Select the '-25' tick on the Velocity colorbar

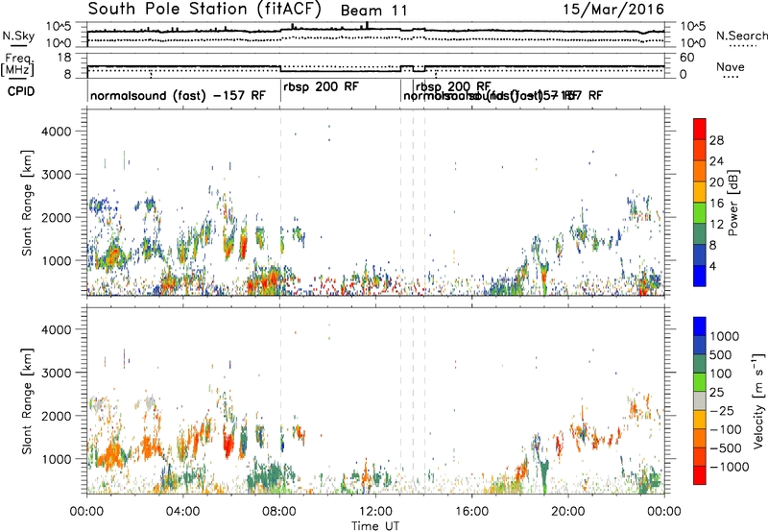pyautogui.click(x=723, y=410)
